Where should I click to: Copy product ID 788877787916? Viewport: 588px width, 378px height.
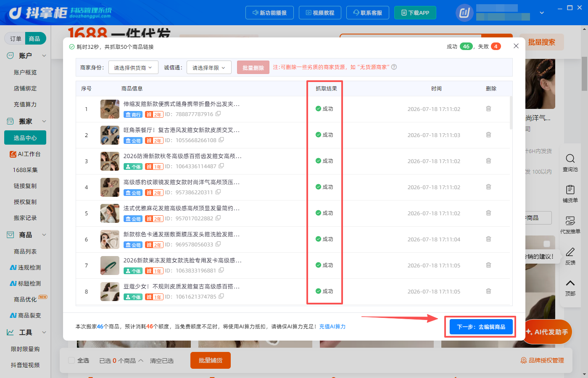pos(218,114)
